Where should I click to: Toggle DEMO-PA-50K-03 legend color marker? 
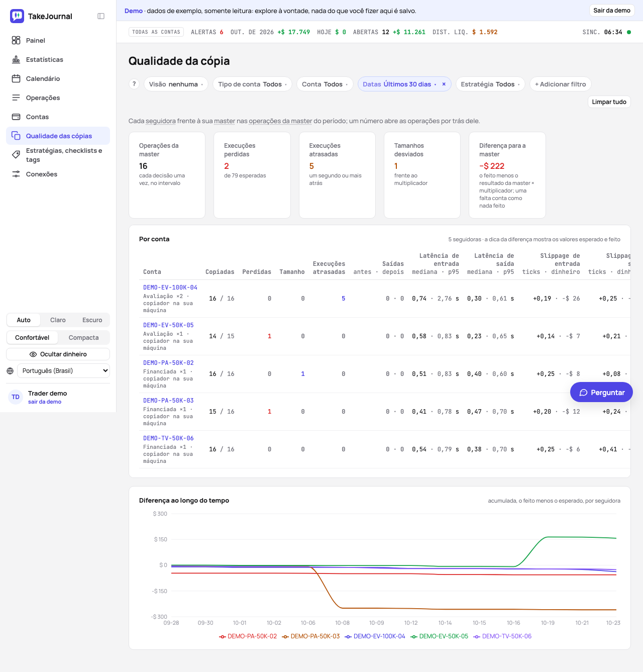pyautogui.click(x=285, y=637)
